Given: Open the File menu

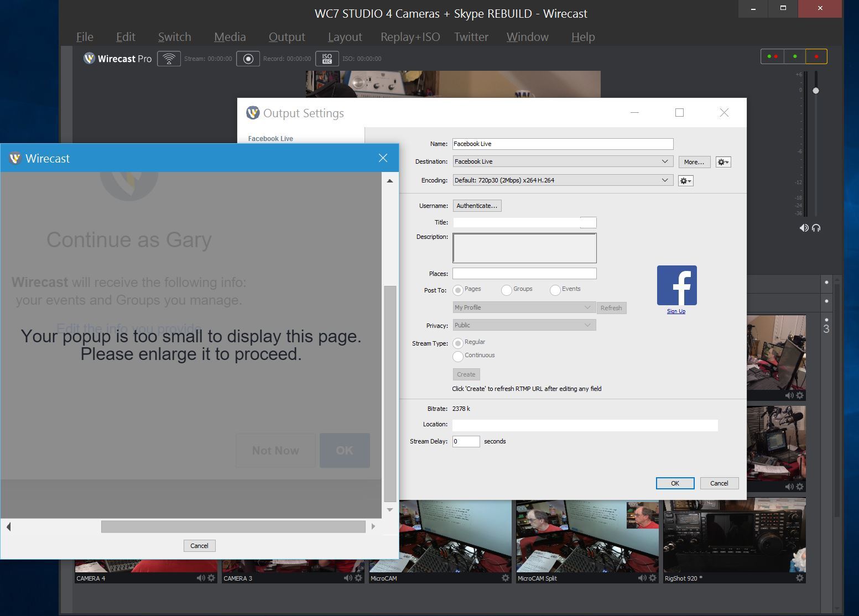Looking at the screenshot, I should coord(85,37).
